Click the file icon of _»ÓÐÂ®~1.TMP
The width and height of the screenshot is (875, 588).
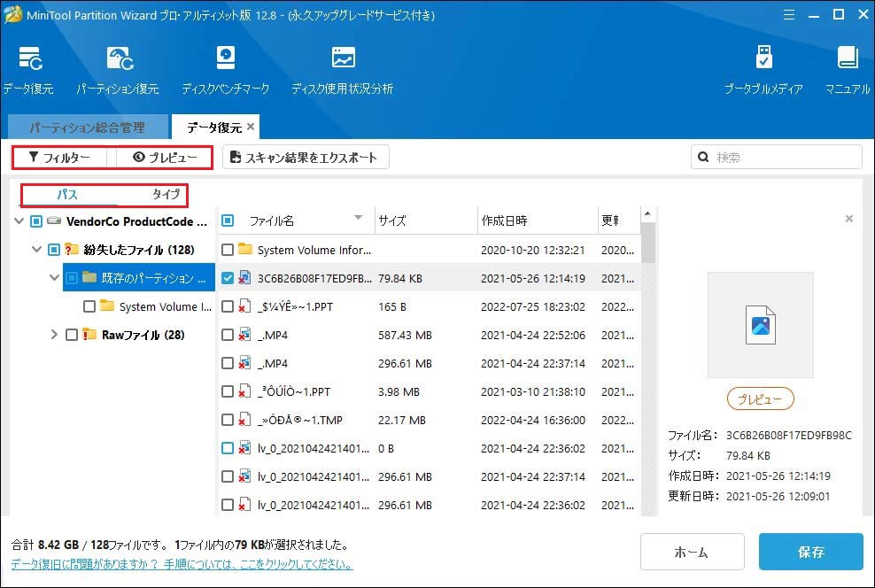pyautogui.click(x=244, y=420)
